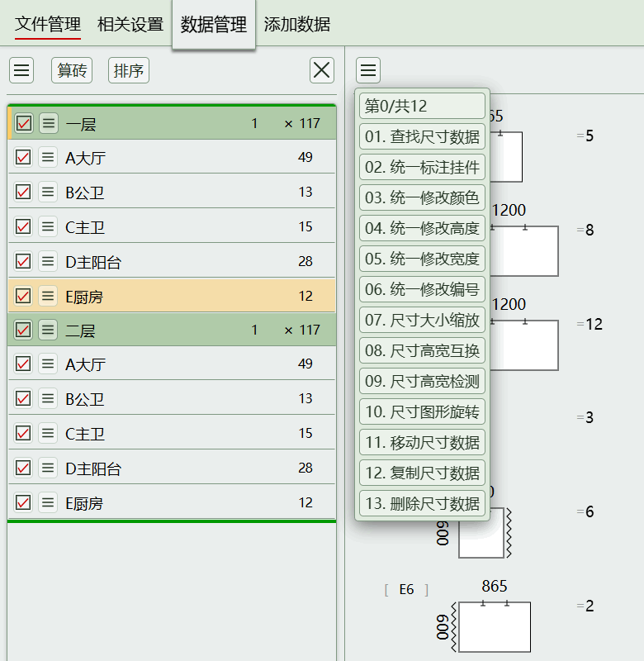This screenshot has width=644, height=661.
Task: Uncheck first B公卫 checkbox
Action: pos(23,193)
